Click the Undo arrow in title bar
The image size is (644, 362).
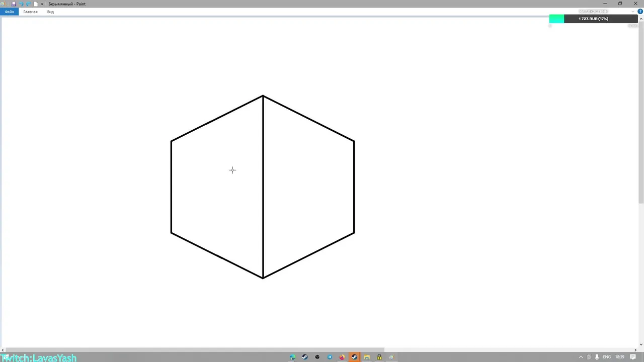click(21, 4)
